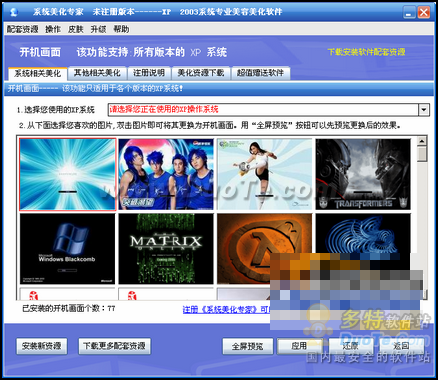The width and height of the screenshot is (438, 380).
Task: Click the 安装新资源 button
Action: click(x=42, y=346)
